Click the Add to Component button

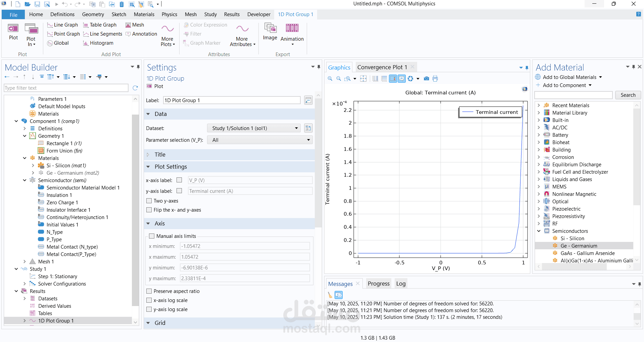click(x=564, y=85)
